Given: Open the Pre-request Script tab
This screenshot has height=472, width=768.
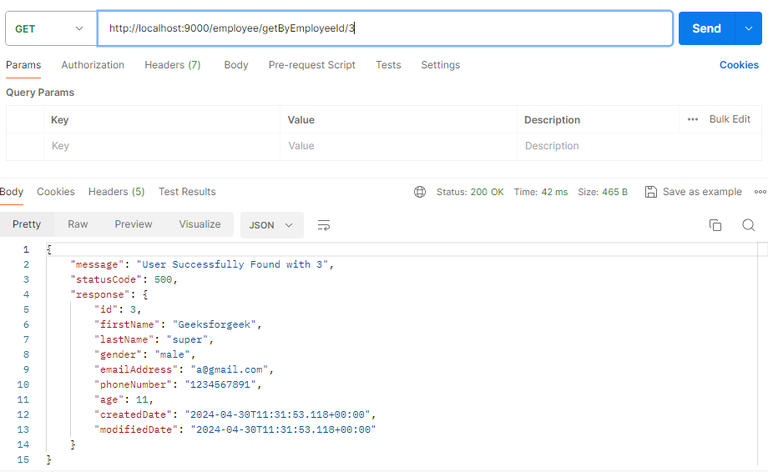Looking at the screenshot, I should [312, 65].
